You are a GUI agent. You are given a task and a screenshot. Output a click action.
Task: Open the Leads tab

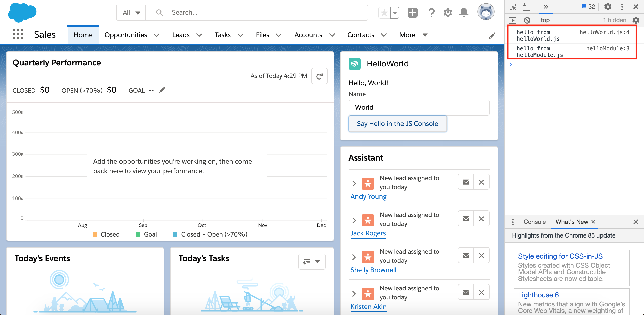[181, 35]
